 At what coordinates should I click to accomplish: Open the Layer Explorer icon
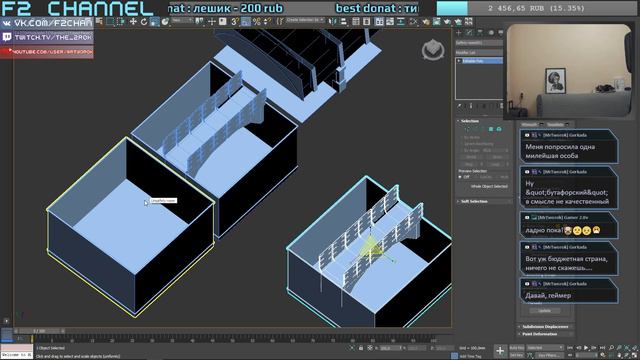367,22
